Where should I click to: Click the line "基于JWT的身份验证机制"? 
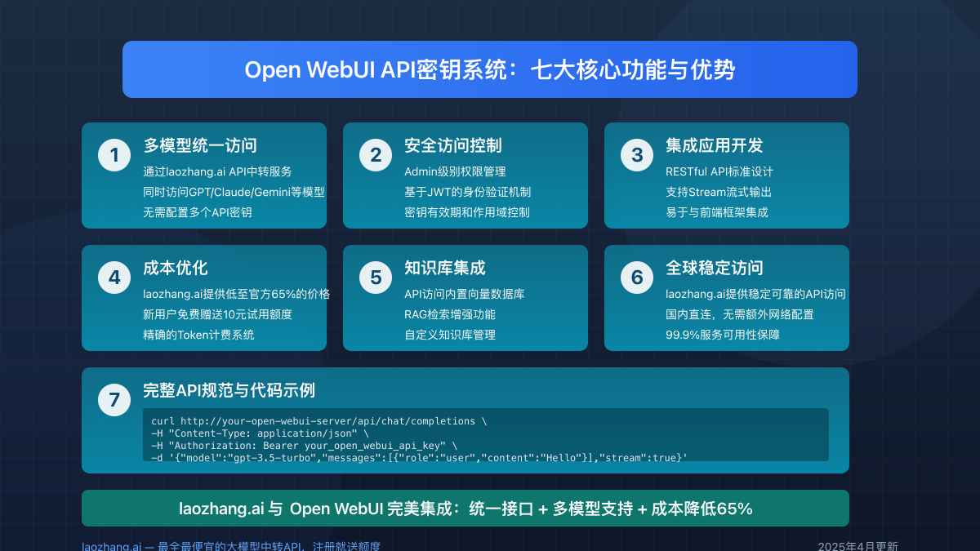tap(468, 192)
